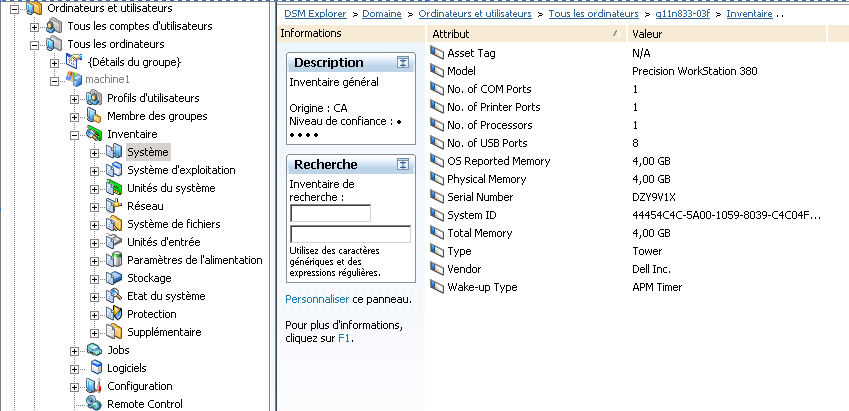Open Ordinateurs et utilisateurs breadcrumb link
This screenshot has height=411, width=849.
(x=475, y=14)
